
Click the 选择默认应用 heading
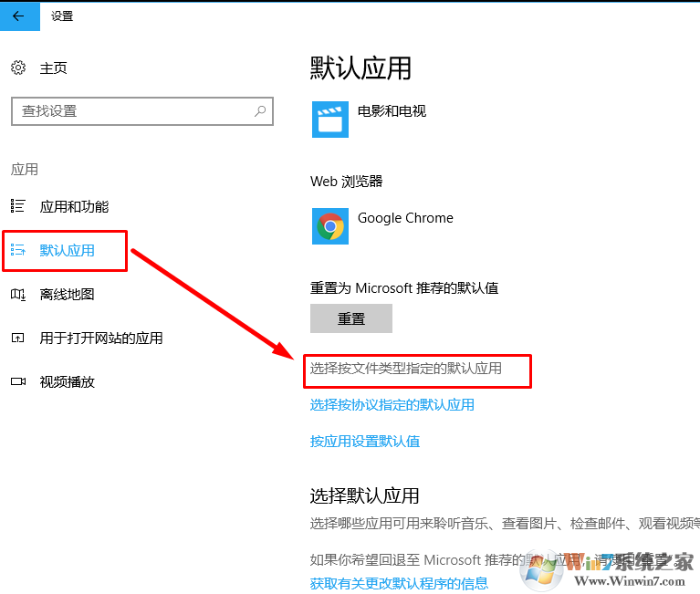point(364,495)
